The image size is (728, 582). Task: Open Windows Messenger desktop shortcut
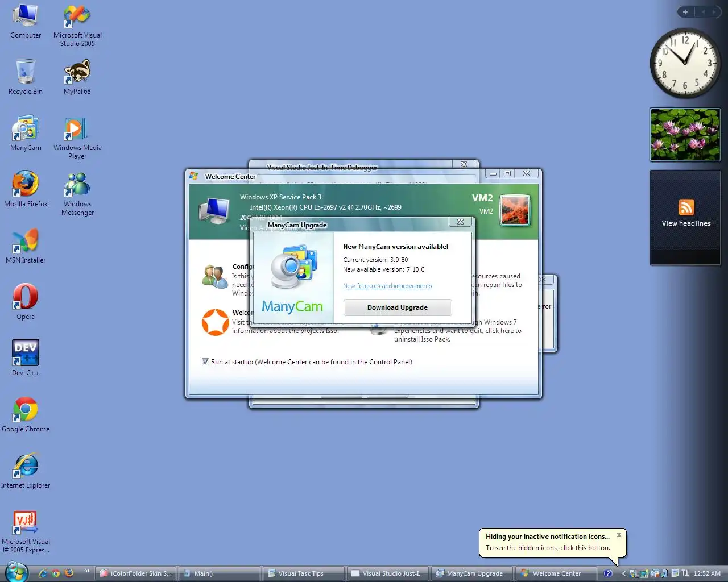coord(77,193)
